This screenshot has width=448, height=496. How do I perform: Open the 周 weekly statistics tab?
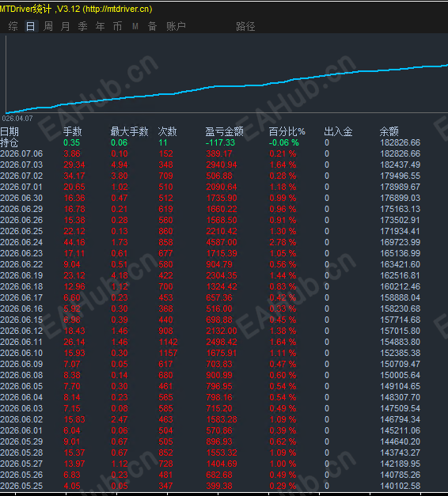point(47,26)
